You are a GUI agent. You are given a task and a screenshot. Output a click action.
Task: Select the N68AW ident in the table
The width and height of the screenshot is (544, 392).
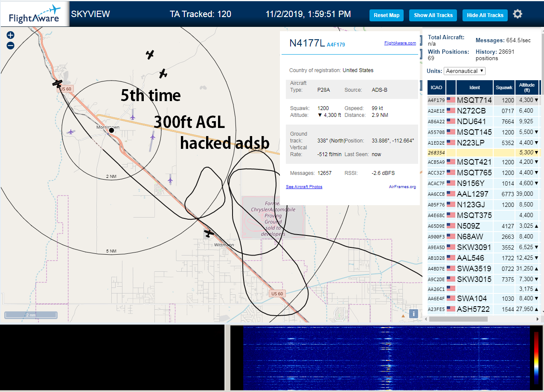point(470,237)
